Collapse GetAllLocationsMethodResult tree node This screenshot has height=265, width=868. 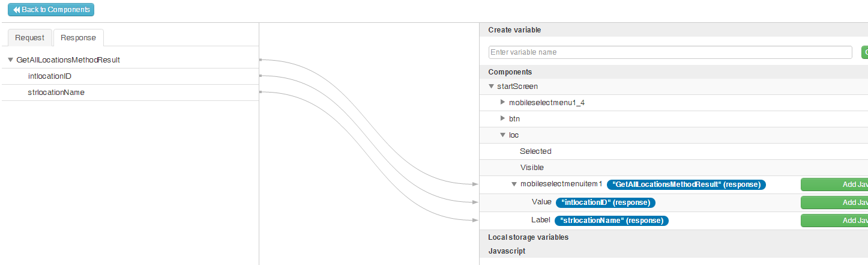pos(11,60)
